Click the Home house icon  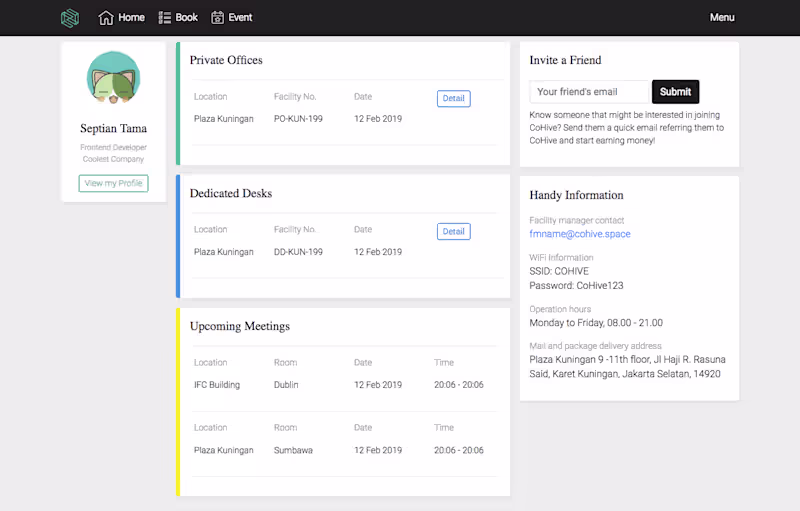(x=106, y=18)
